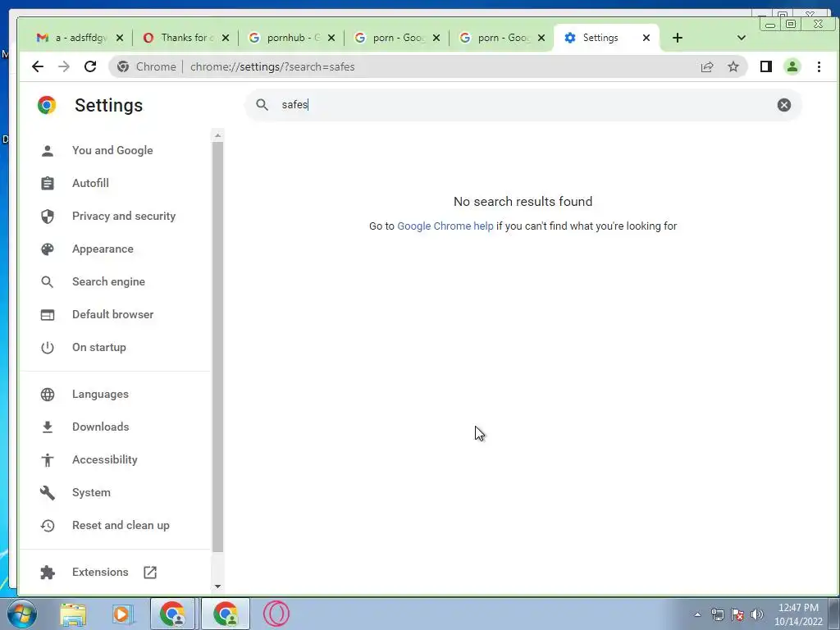Open System settings

[x=91, y=492]
